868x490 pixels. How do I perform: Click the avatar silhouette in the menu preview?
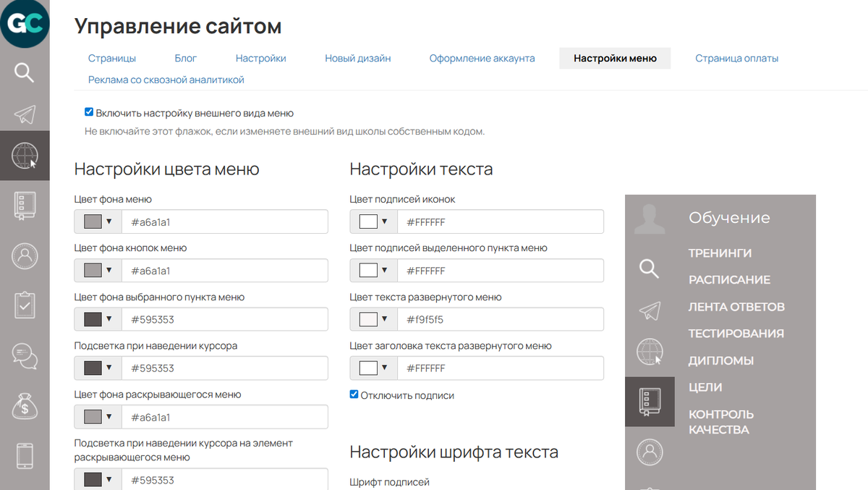(x=650, y=218)
